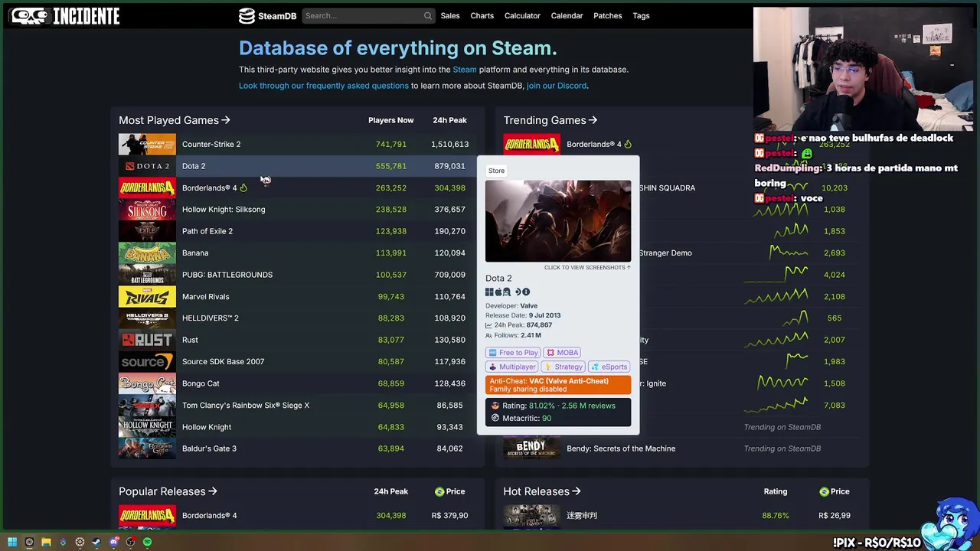Follow the Steam platform link
This screenshot has width=980, height=551.
pyautogui.click(x=465, y=70)
